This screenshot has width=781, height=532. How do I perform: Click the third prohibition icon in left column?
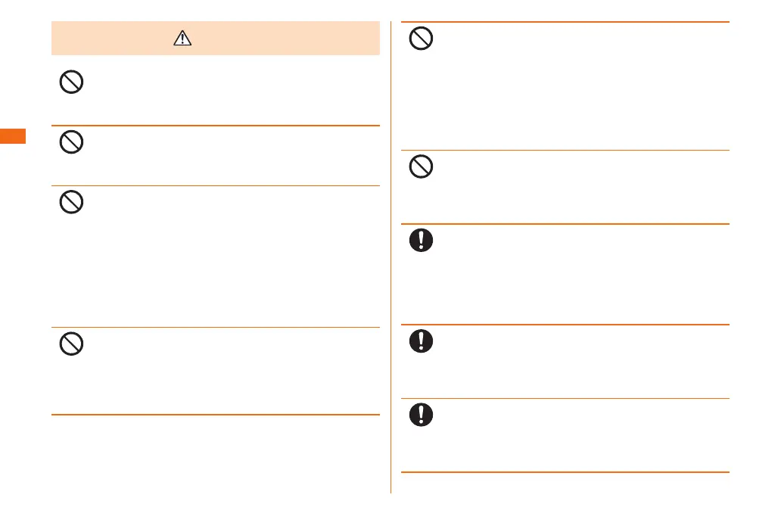pos(71,202)
